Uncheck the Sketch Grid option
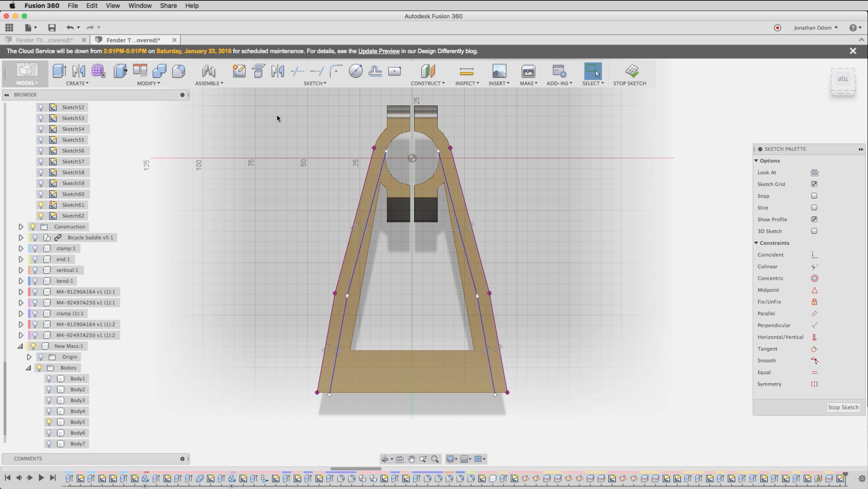This screenshot has width=868, height=489. (x=814, y=184)
